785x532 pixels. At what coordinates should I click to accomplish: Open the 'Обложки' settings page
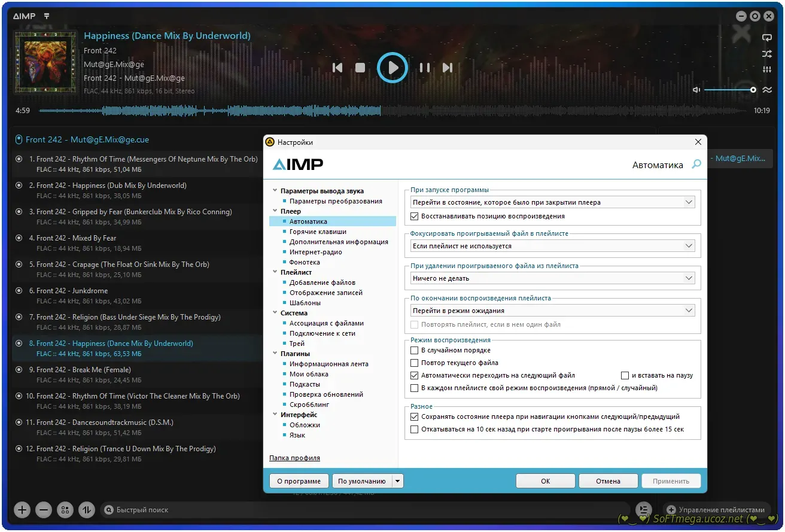[305, 425]
